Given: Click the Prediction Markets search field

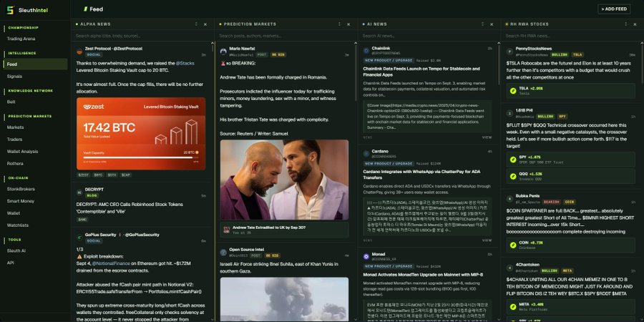Looking at the screenshot, I should tap(286, 36).
